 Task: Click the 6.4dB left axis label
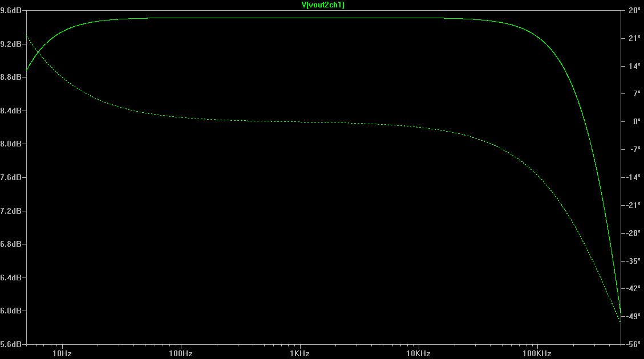coord(11,278)
